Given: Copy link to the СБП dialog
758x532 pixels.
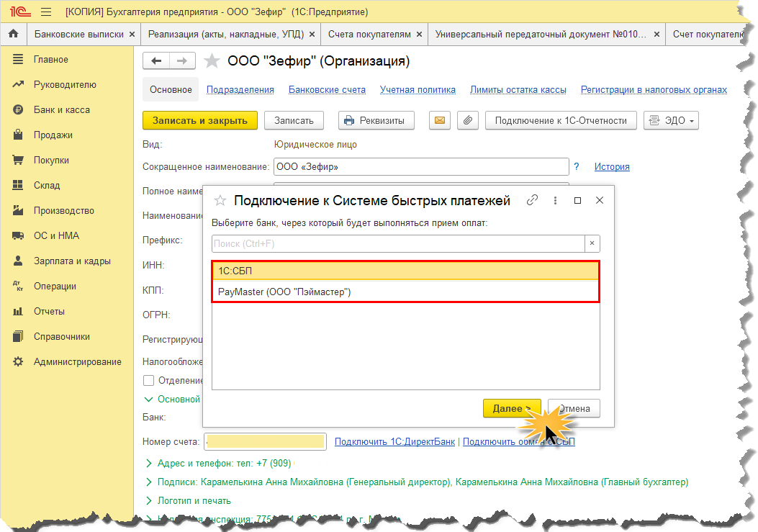Looking at the screenshot, I should coord(532,200).
